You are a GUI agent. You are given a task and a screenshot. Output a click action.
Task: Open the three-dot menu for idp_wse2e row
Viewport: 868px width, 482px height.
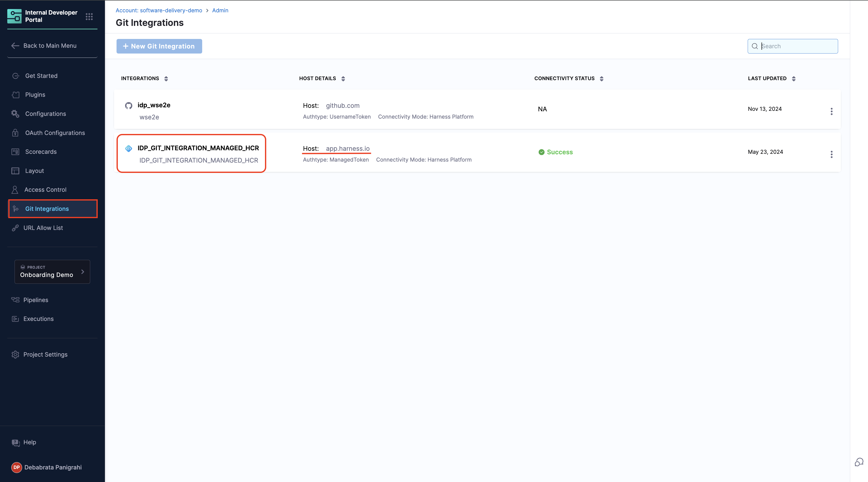(831, 111)
